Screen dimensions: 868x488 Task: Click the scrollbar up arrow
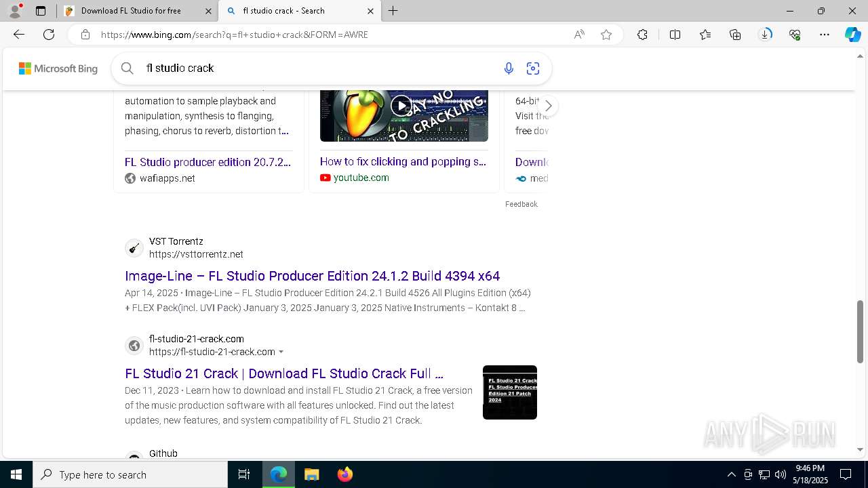tap(861, 56)
